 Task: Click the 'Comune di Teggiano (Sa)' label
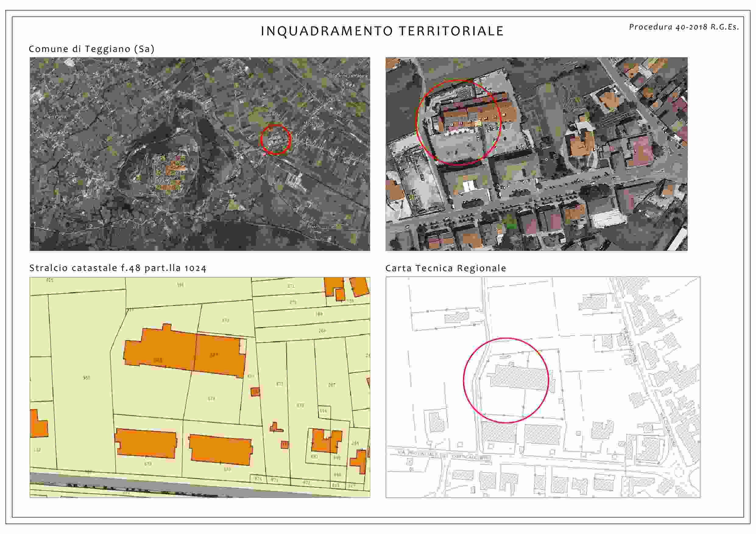[x=92, y=49]
